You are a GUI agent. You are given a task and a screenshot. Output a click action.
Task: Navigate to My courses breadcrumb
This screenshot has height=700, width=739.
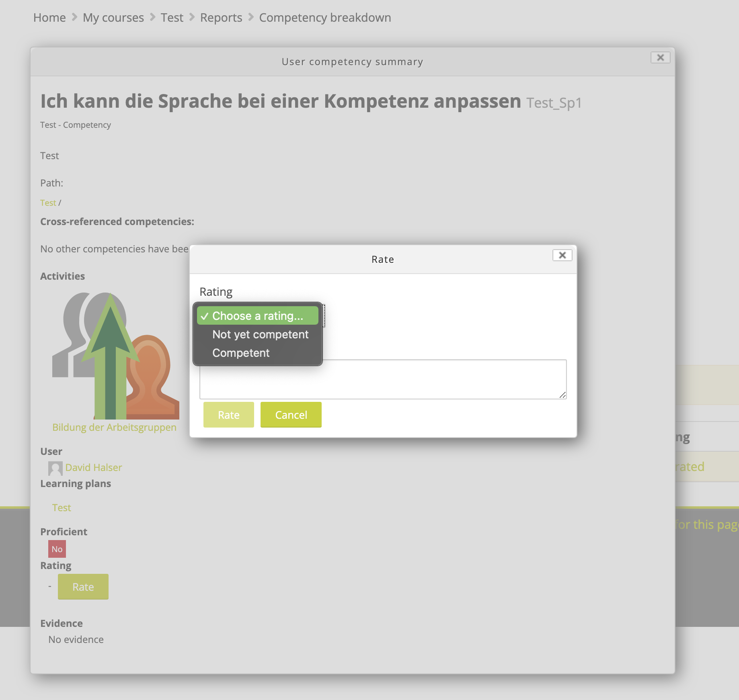point(113,18)
